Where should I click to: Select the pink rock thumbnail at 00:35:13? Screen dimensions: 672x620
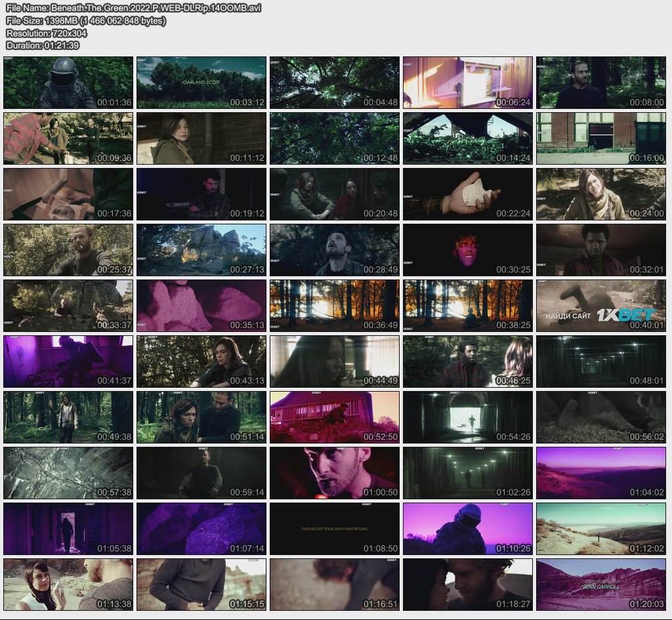click(x=201, y=306)
